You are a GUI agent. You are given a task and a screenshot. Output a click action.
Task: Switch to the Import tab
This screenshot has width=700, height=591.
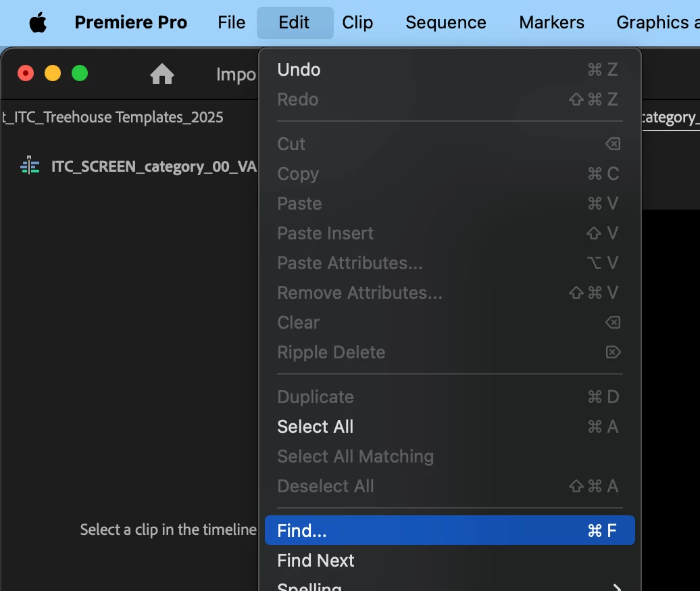(236, 74)
